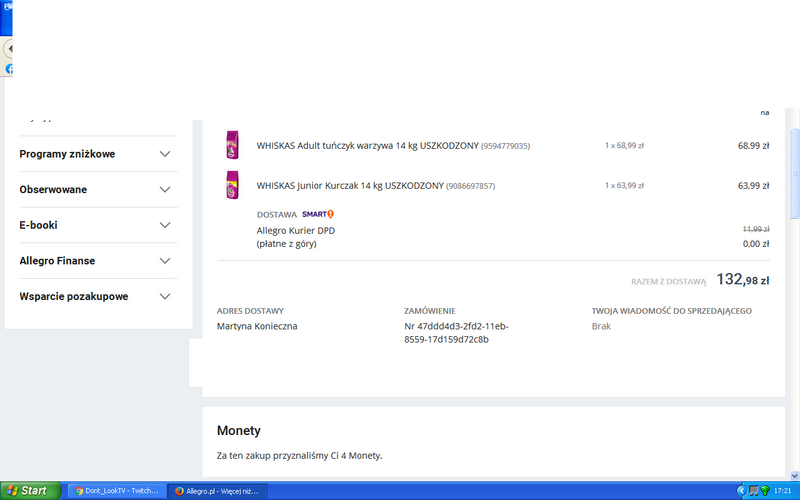Select the 1 x 63,99 zł quantity text

coord(624,185)
